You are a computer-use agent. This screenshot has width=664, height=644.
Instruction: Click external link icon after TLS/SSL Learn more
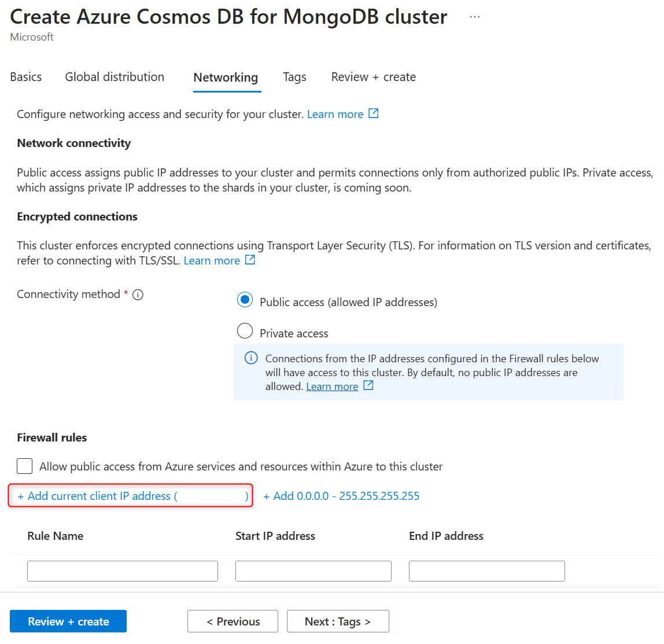(x=250, y=260)
